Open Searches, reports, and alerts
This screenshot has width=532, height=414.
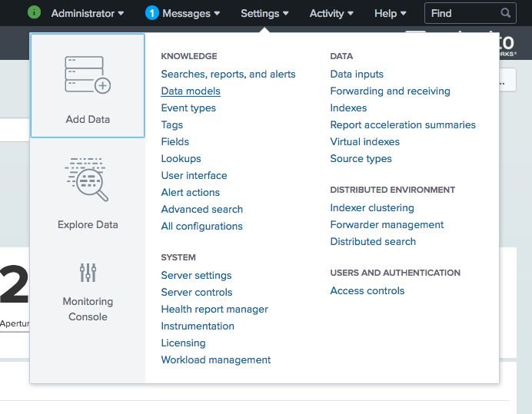228,75
